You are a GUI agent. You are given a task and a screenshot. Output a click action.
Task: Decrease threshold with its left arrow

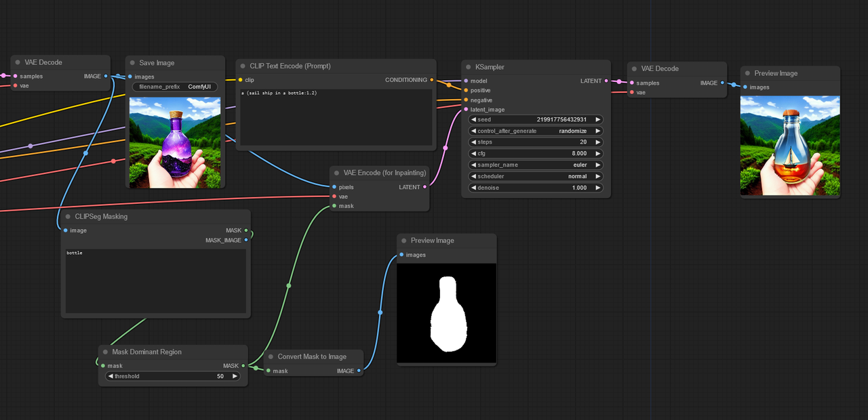tap(111, 376)
